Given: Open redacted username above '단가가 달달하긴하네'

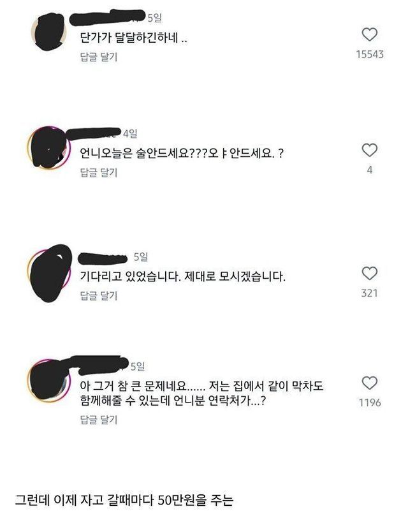Looking at the screenshot, I should (108, 17).
